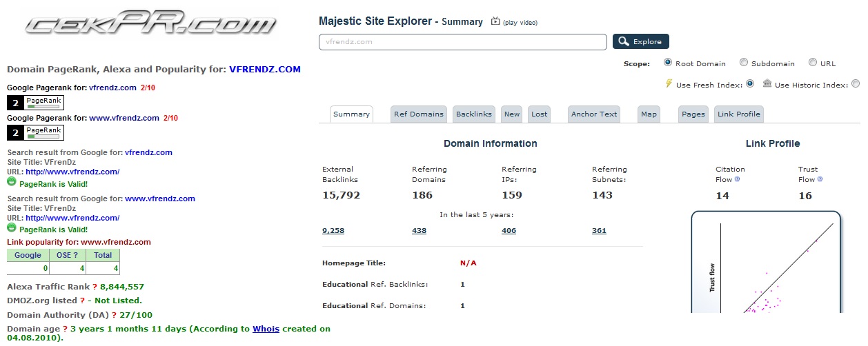Click the question mark beside Domain age
868x346 pixels.
(x=65, y=329)
